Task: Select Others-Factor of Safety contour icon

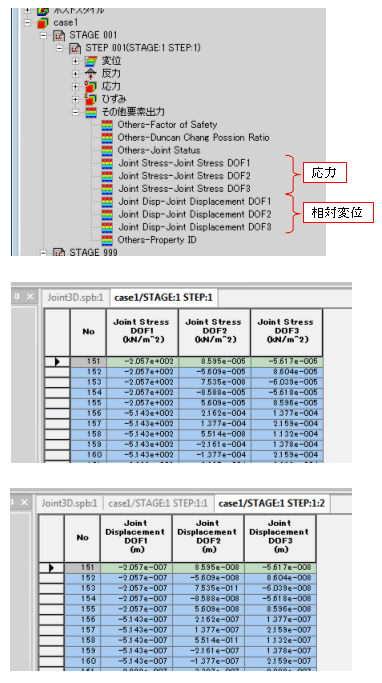Action: click(107, 125)
